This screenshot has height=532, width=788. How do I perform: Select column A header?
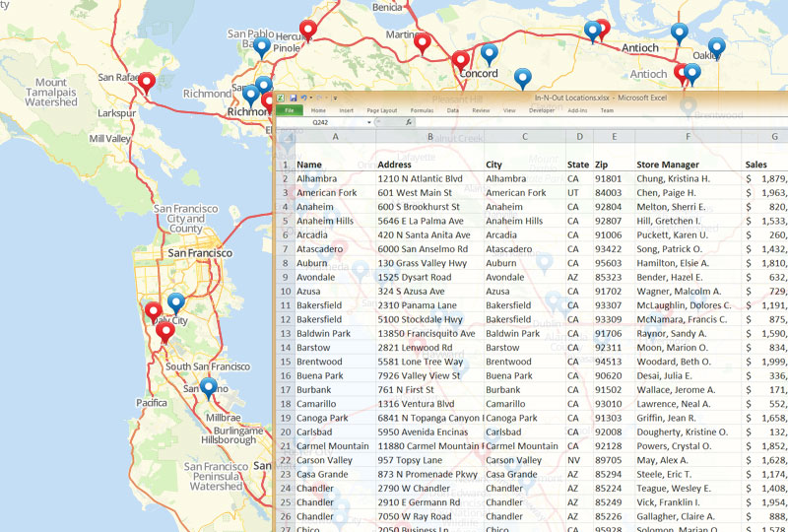[335, 137]
